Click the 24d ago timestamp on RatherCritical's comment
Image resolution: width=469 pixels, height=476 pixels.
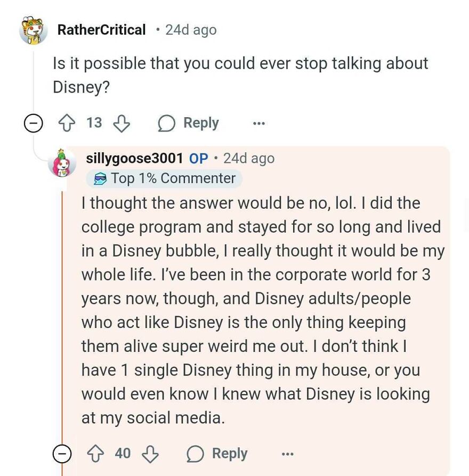click(191, 30)
